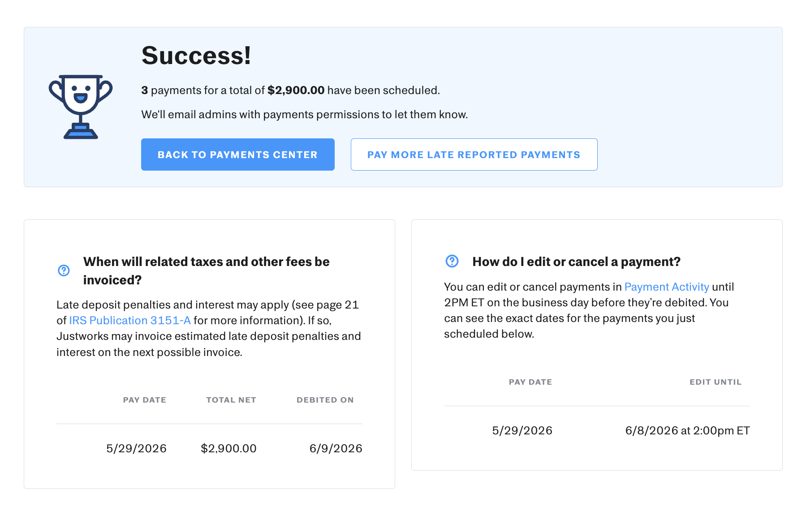Click Pay More Late Reported Payments button
The width and height of the screenshot is (802, 532).
(474, 154)
